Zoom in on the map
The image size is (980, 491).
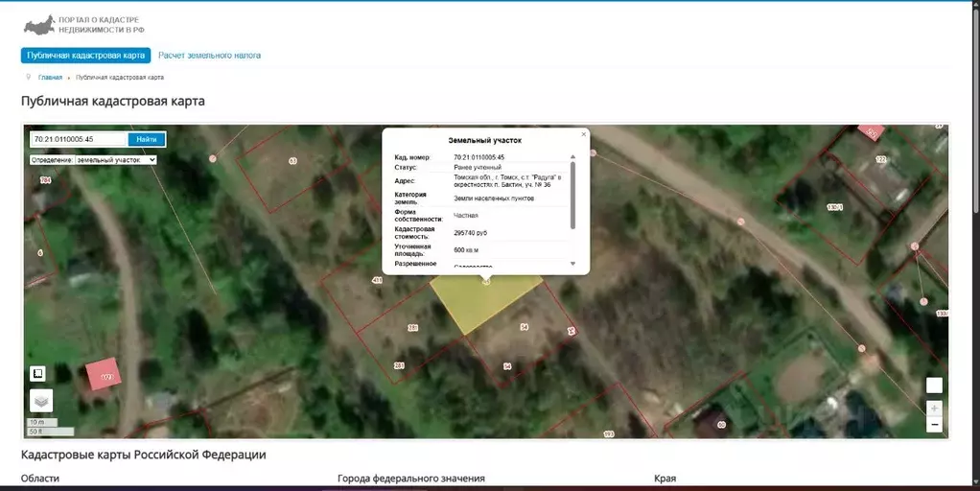click(x=934, y=408)
